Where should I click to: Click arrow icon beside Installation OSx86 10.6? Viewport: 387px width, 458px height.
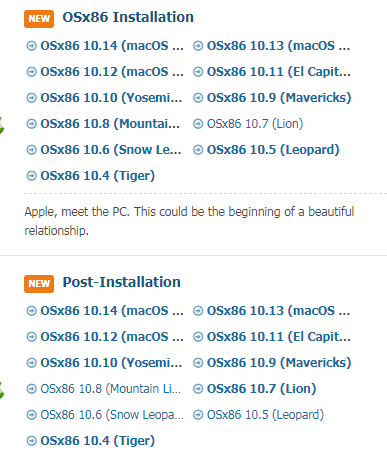31,150
